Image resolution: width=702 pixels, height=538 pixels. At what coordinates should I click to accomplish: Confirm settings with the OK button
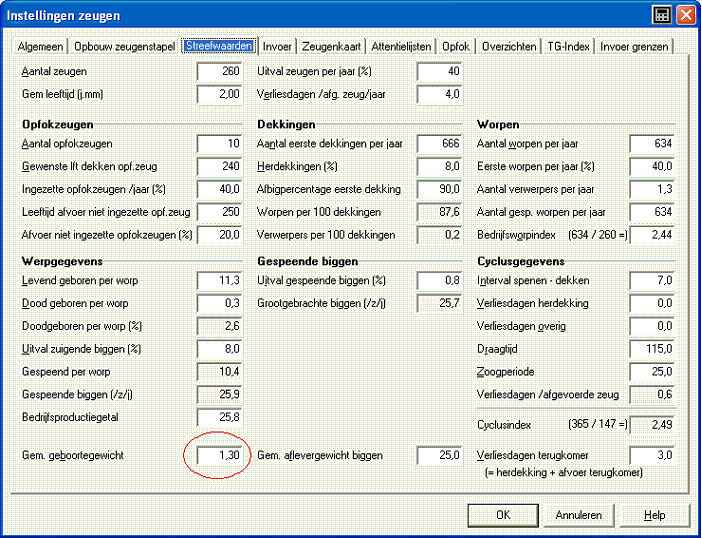pyautogui.click(x=503, y=515)
